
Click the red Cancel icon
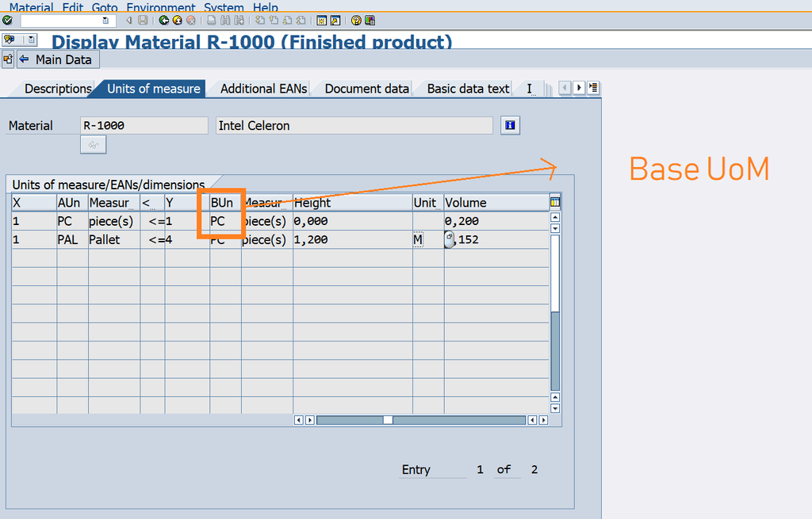click(x=190, y=21)
